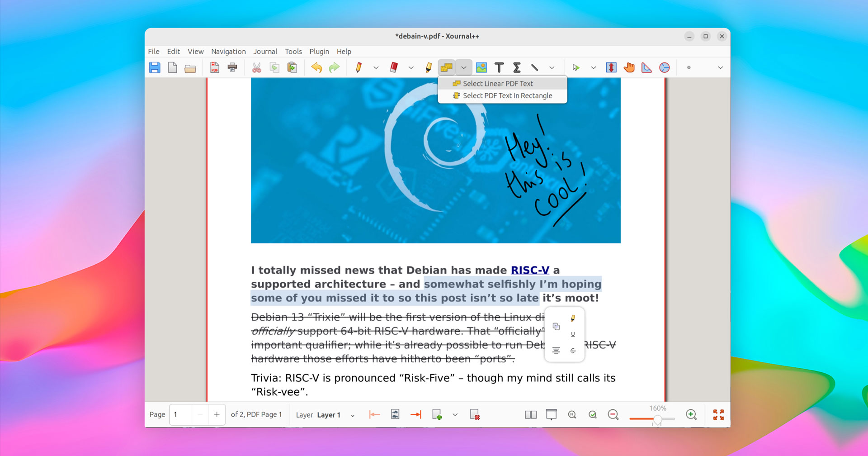Activate the Text tool
The image size is (868, 456).
click(x=499, y=68)
